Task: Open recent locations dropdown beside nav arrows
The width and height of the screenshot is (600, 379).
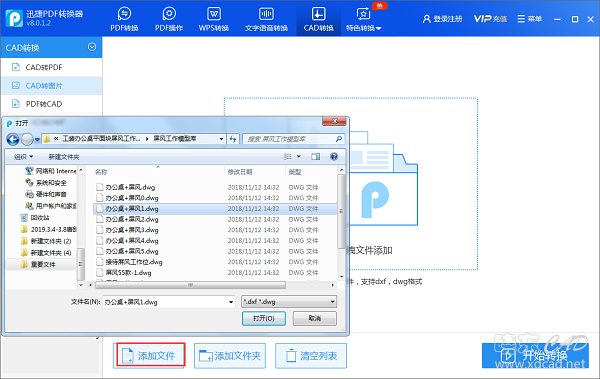Action: [37, 140]
